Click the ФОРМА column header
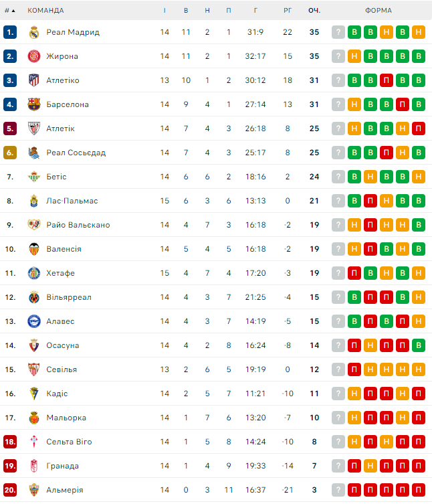Image resolution: width=432 pixels, height=504 pixels. point(379,11)
